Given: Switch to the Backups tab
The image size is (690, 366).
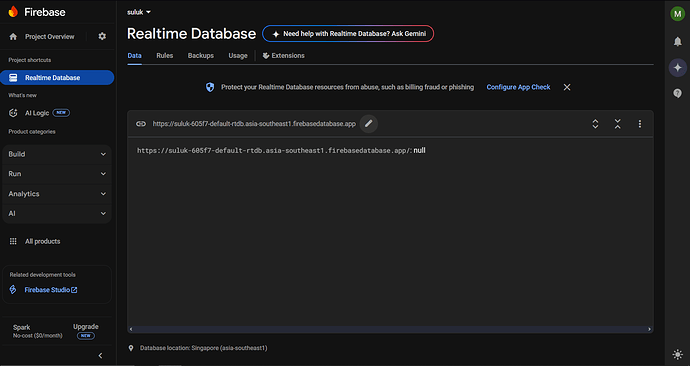Looking at the screenshot, I should tap(201, 55).
